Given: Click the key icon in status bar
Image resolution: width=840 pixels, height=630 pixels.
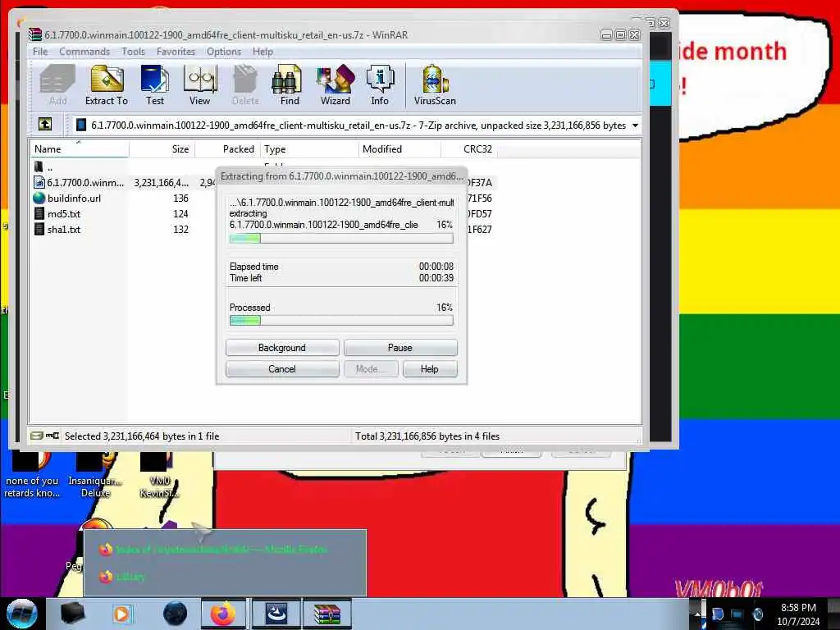Looking at the screenshot, I should pyautogui.click(x=52, y=436).
